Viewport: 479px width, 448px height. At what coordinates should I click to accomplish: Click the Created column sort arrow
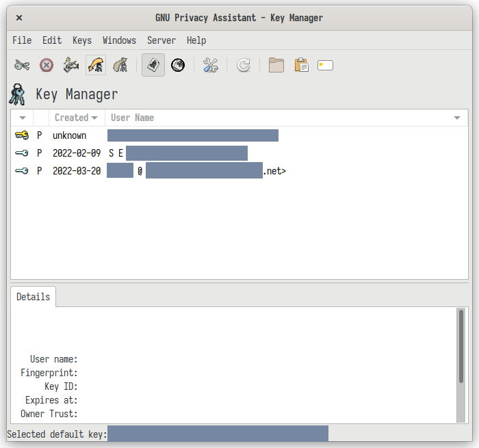[x=94, y=118]
